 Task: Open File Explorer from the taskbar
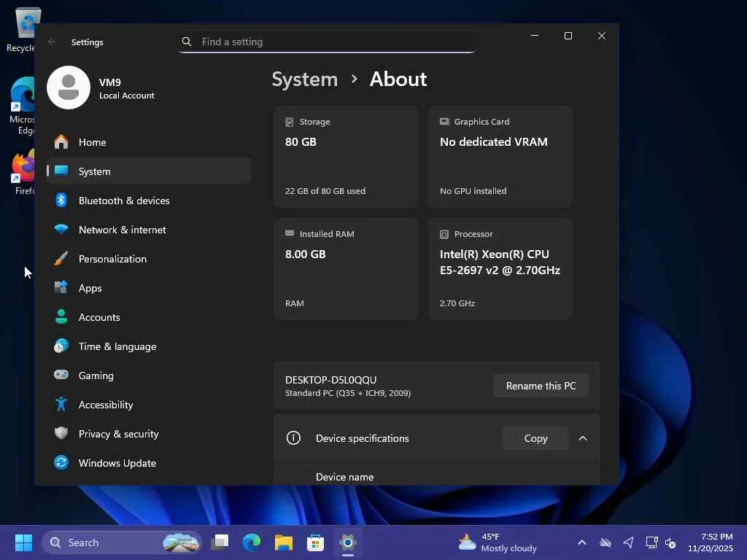click(x=284, y=542)
